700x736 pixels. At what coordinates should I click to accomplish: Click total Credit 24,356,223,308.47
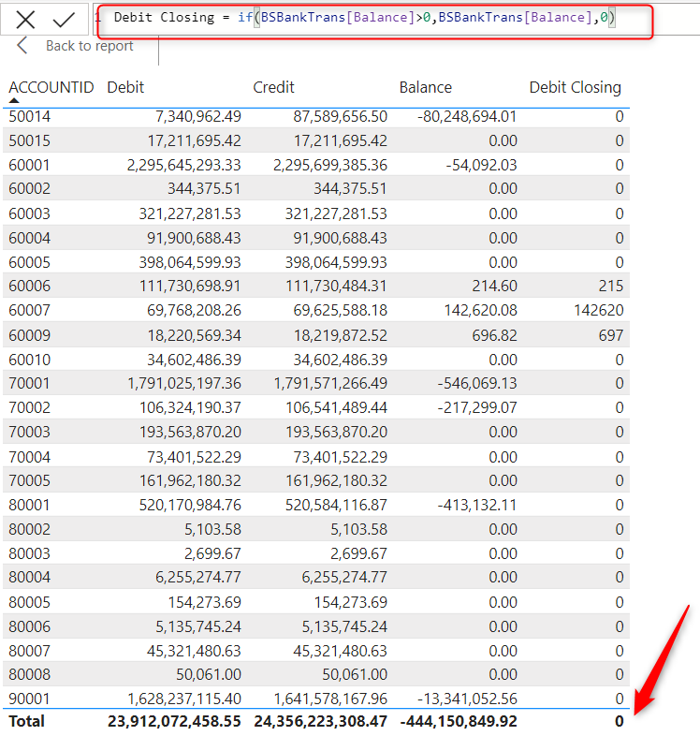coord(321,721)
